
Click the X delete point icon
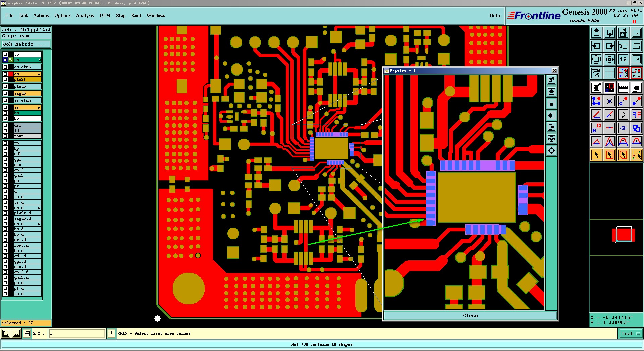(x=610, y=101)
